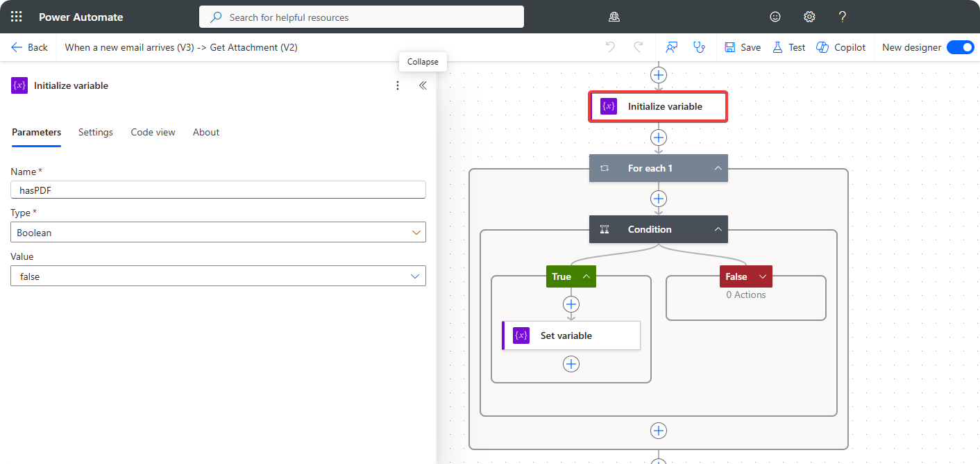Click the environments icon in header

(614, 17)
